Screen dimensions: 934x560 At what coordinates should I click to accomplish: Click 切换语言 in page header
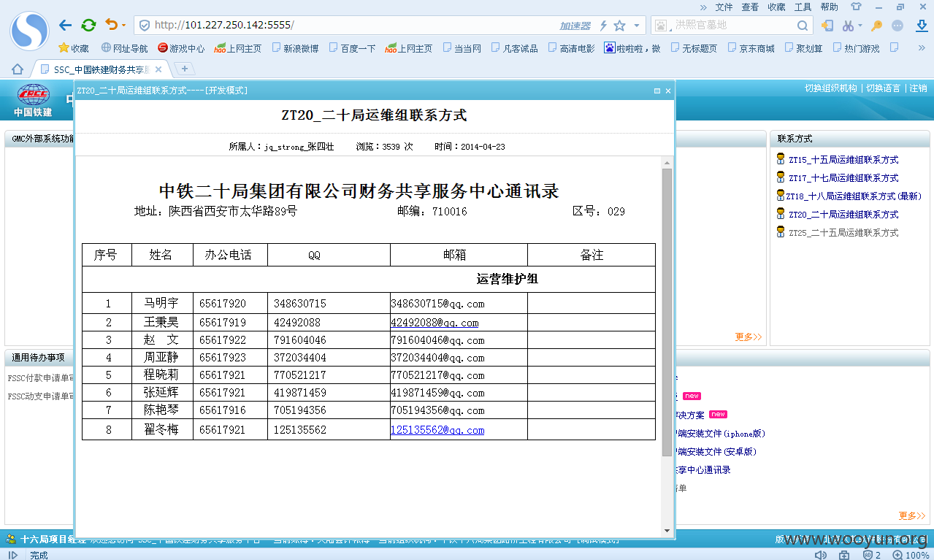point(883,88)
